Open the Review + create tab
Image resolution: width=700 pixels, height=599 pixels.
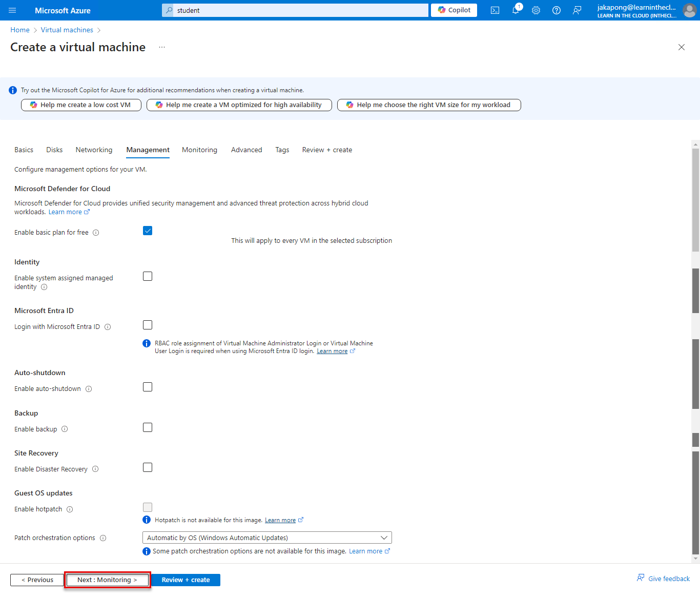[x=327, y=150]
